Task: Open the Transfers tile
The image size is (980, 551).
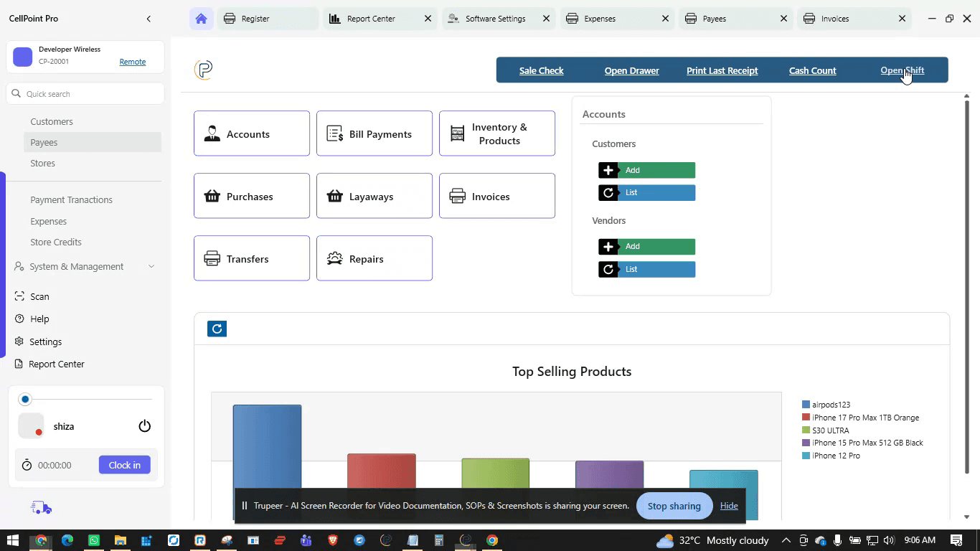Action: point(252,258)
